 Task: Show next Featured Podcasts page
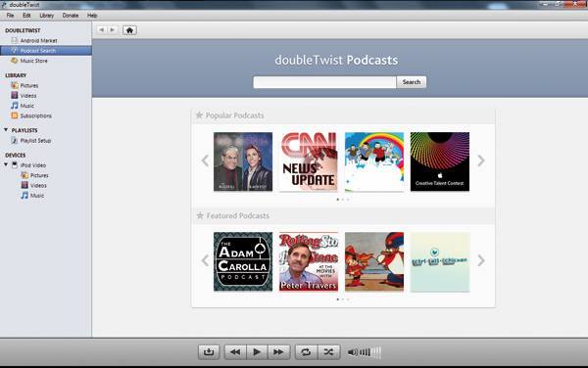point(481,260)
